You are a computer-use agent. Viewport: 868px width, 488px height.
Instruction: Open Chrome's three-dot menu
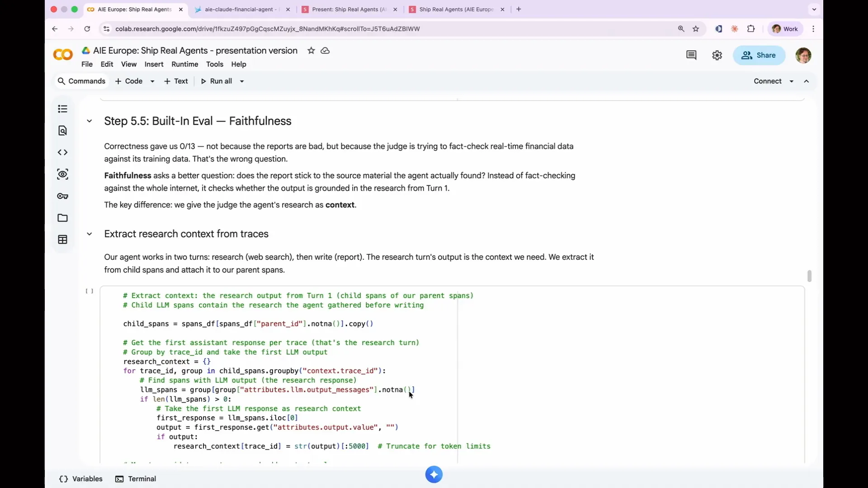(813, 29)
